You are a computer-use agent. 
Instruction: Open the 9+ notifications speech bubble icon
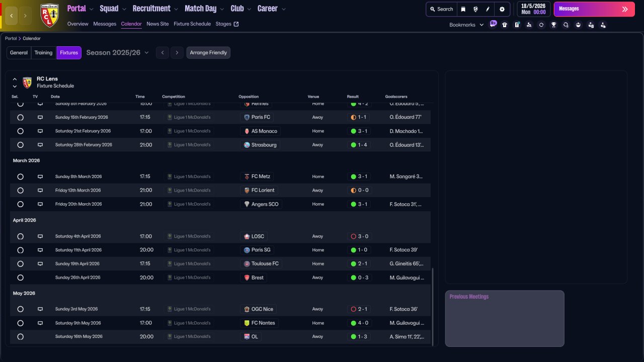(493, 24)
